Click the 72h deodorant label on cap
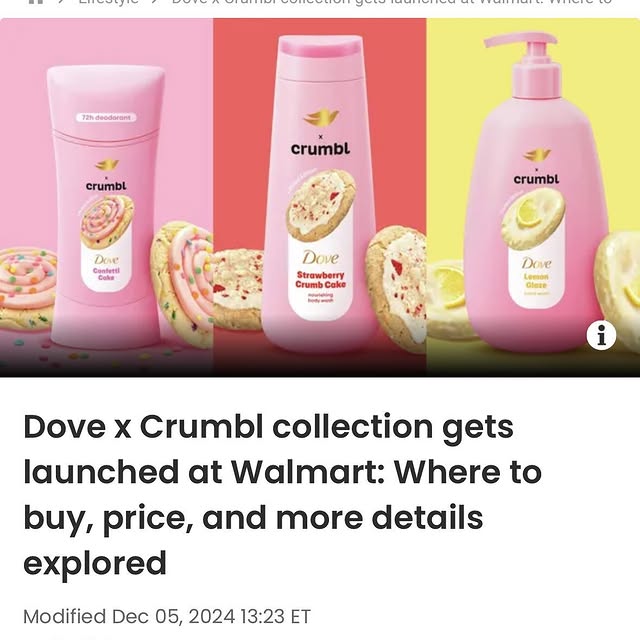This screenshot has height=640, width=640. click(x=106, y=118)
